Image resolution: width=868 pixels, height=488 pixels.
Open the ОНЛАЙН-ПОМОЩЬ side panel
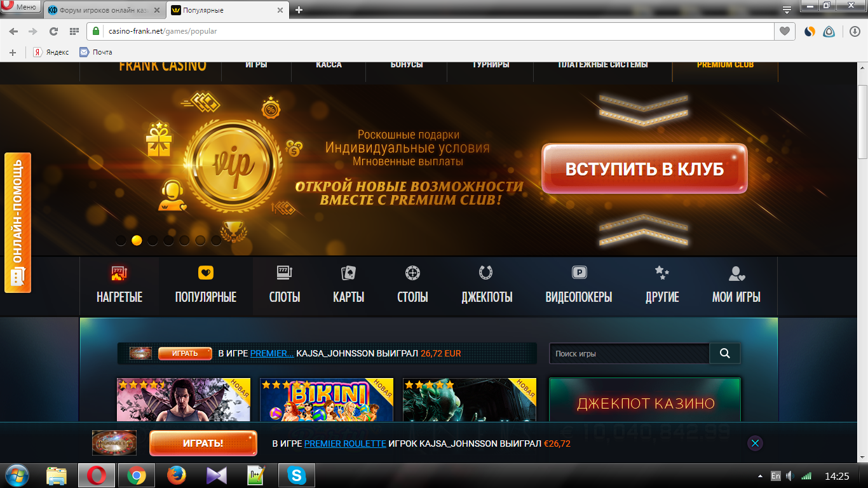tap(18, 222)
